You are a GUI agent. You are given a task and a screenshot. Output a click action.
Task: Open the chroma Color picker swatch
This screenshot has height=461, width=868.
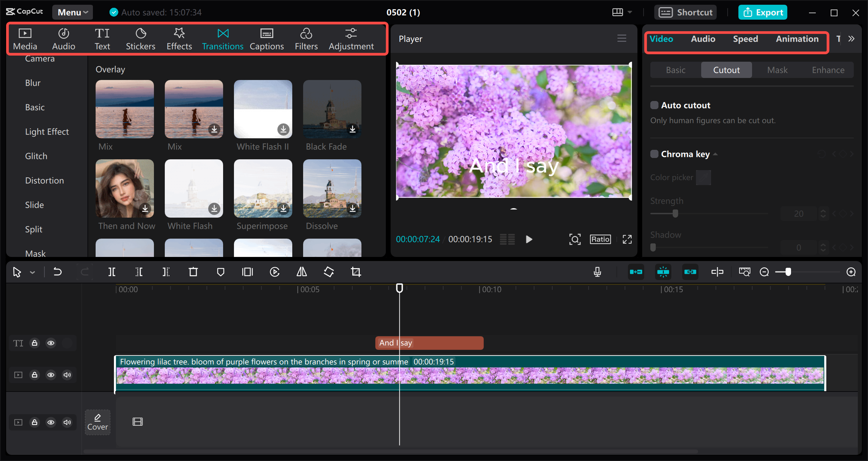[703, 178]
